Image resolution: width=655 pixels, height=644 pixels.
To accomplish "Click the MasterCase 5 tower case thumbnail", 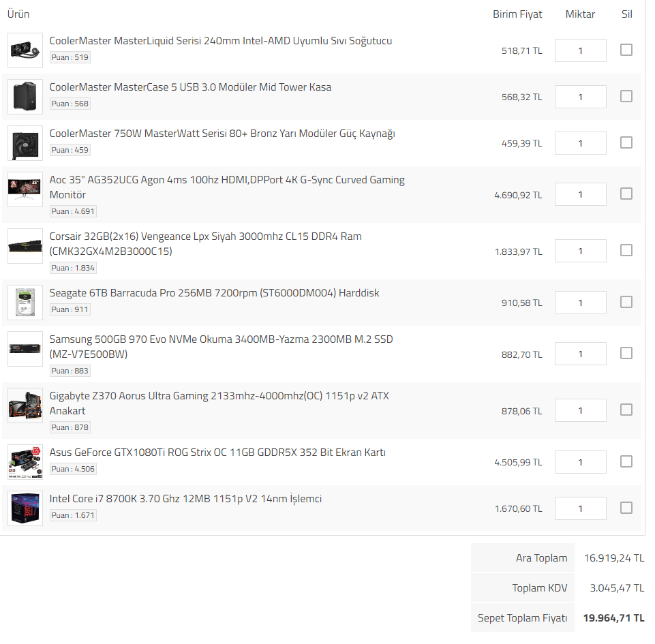I will [25, 97].
